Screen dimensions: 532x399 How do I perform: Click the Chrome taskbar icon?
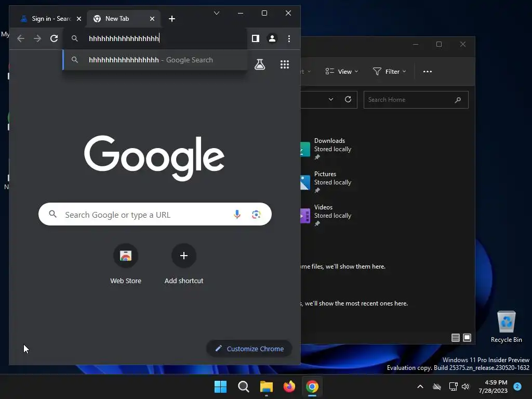click(312, 387)
